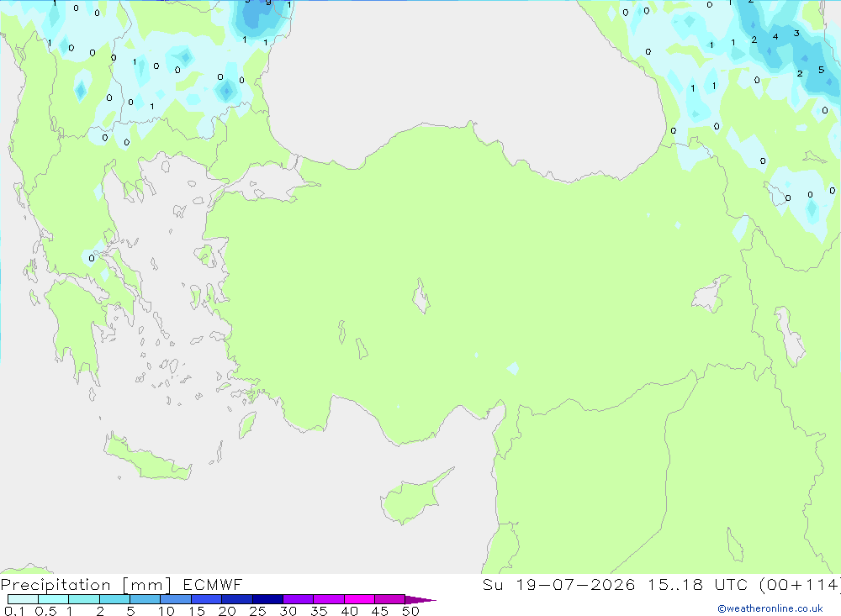Select the 45–50 mm legend swatch
The height and width of the screenshot is (616, 841).
coord(389,599)
